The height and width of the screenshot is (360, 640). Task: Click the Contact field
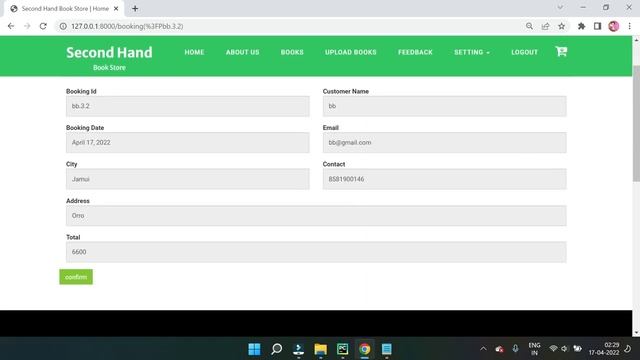pos(444,179)
